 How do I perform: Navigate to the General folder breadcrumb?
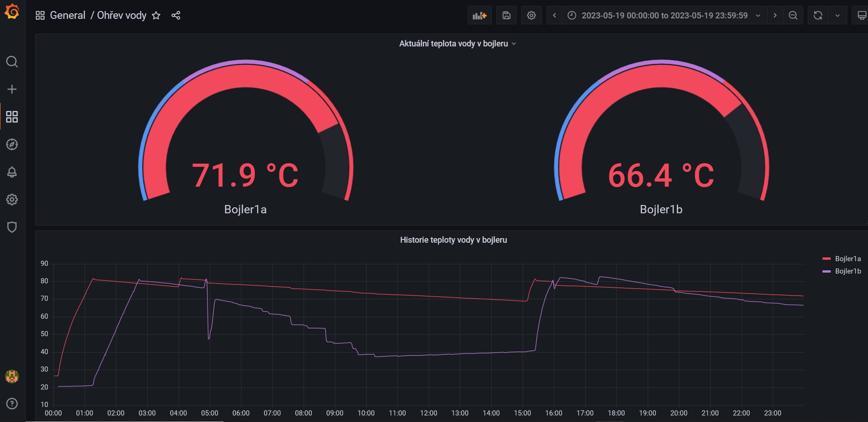pyautogui.click(x=67, y=16)
